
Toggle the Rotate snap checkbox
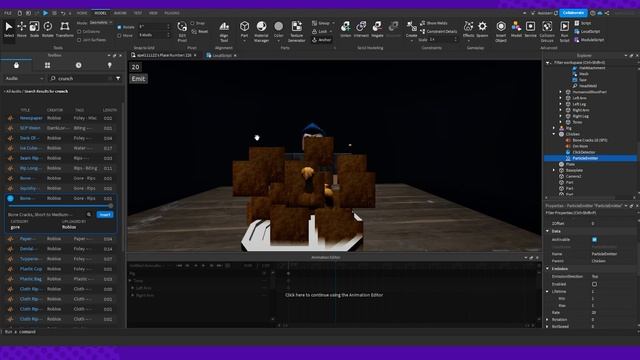click(119, 27)
